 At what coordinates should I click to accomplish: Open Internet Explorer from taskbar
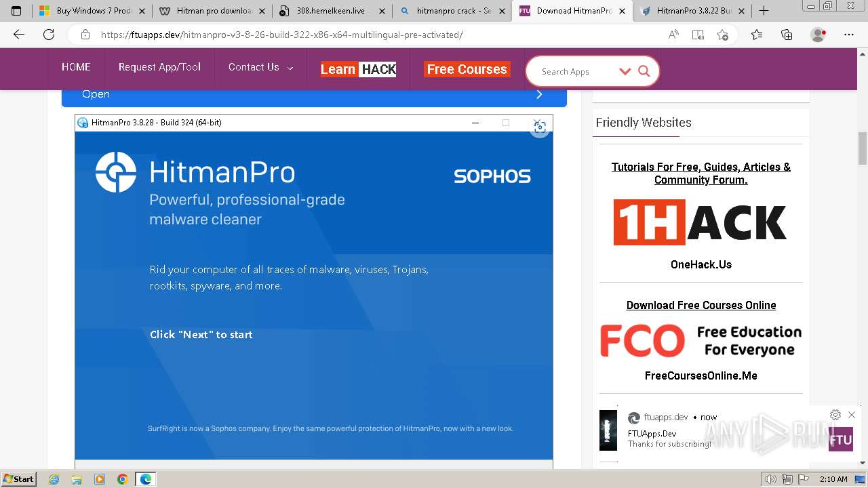54,479
